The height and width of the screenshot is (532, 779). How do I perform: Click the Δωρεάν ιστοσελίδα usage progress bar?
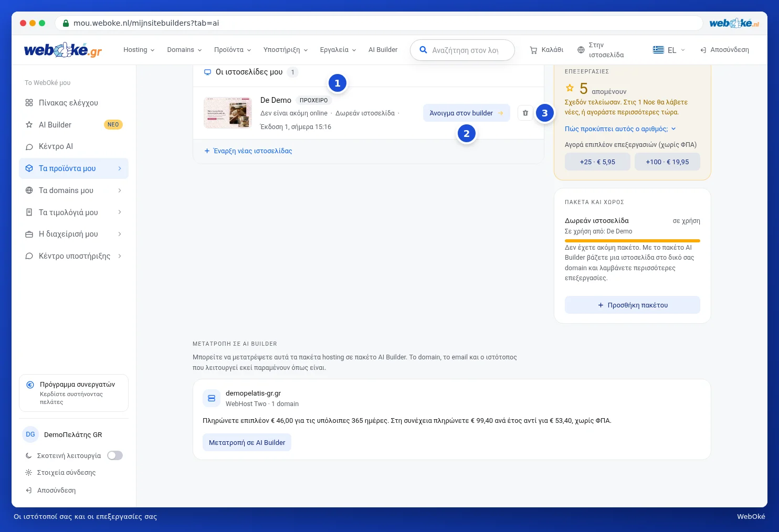click(x=633, y=241)
